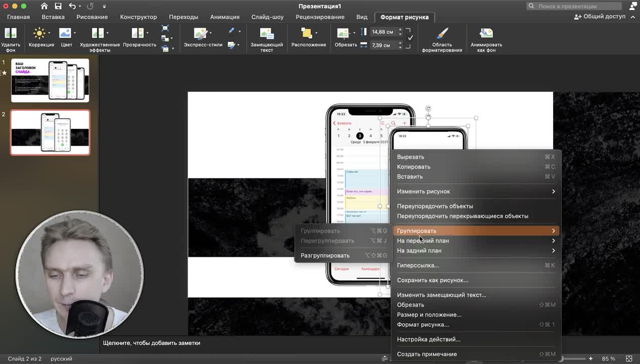Viewport: 640px width, 364px height.
Task: Open the Изменить рисунок submenu
Action: click(476, 191)
